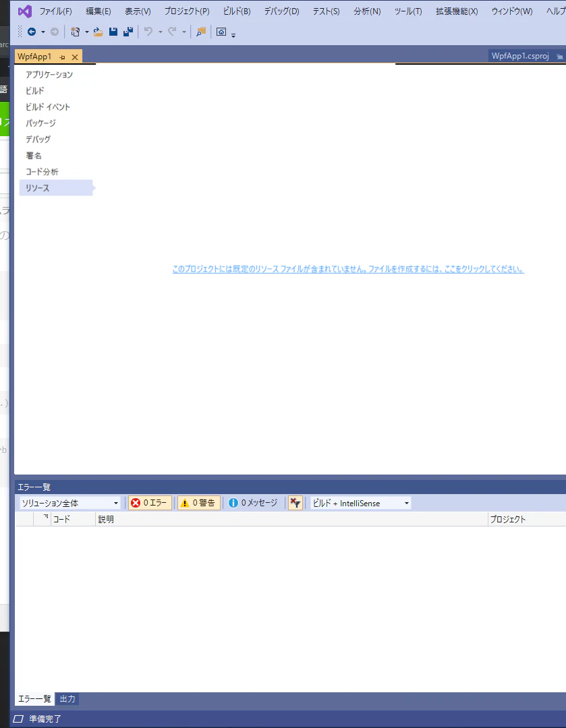The width and height of the screenshot is (566, 728).
Task: Click the Save All double-disk icon
Action: tap(128, 32)
